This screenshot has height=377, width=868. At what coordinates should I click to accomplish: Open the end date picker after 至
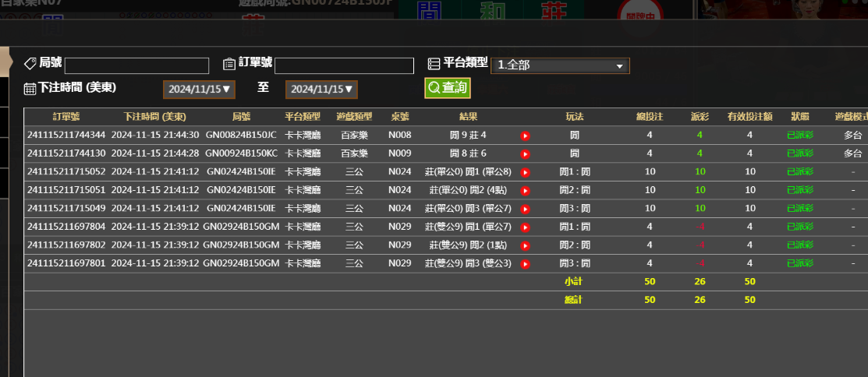321,90
